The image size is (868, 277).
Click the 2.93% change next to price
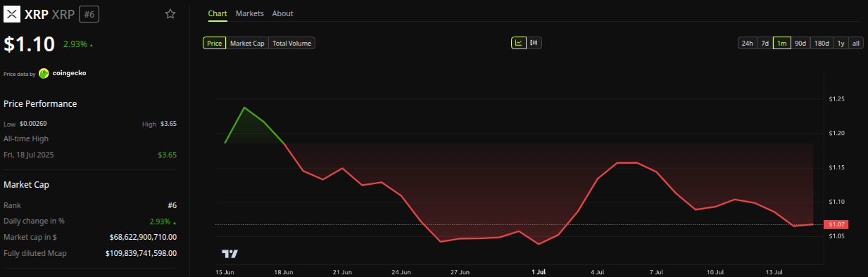pos(77,44)
